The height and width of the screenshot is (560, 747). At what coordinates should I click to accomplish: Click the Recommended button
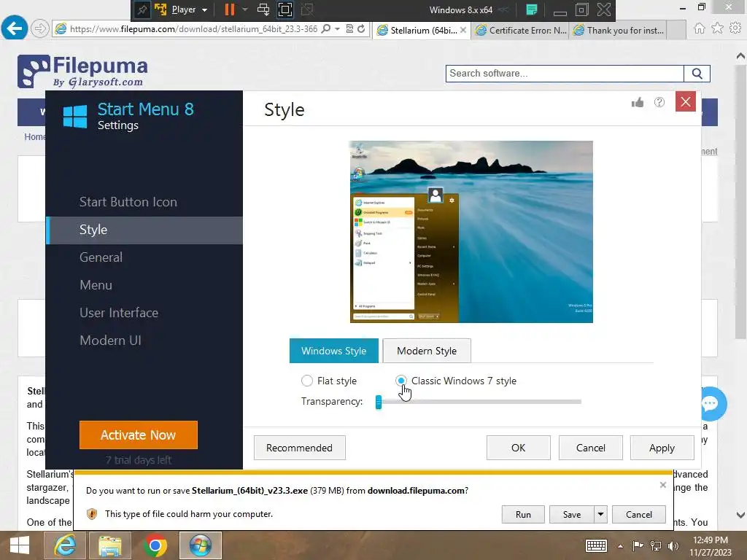(x=299, y=448)
